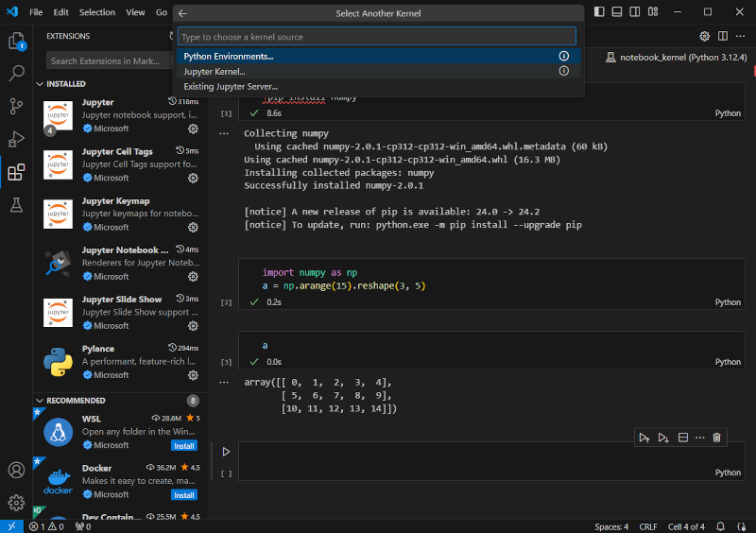Delete the cell with trash icon
Screen dimensions: 756x533
click(x=717, y=438)
